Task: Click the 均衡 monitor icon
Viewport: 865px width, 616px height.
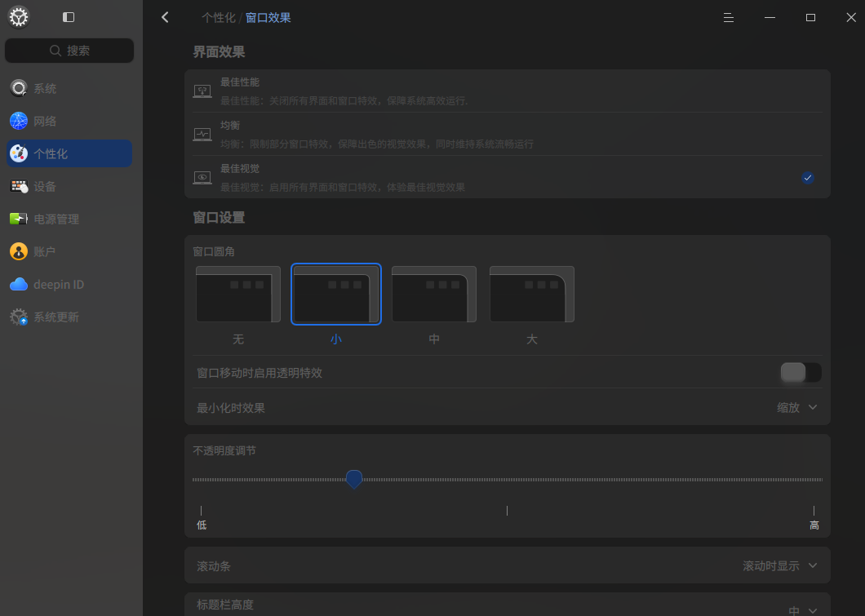Action: (202, 134)
